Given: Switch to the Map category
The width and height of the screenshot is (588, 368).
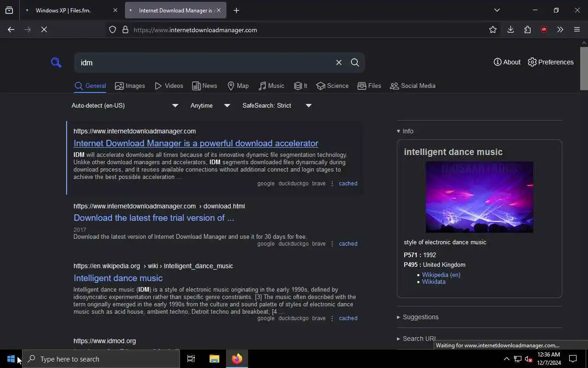Looking at the screenshot, I should click(x=238, y=86).
